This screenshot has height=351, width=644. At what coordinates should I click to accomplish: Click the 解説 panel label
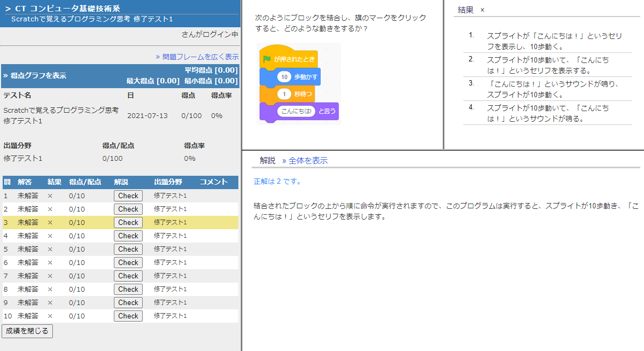click(x=267, y=160)
